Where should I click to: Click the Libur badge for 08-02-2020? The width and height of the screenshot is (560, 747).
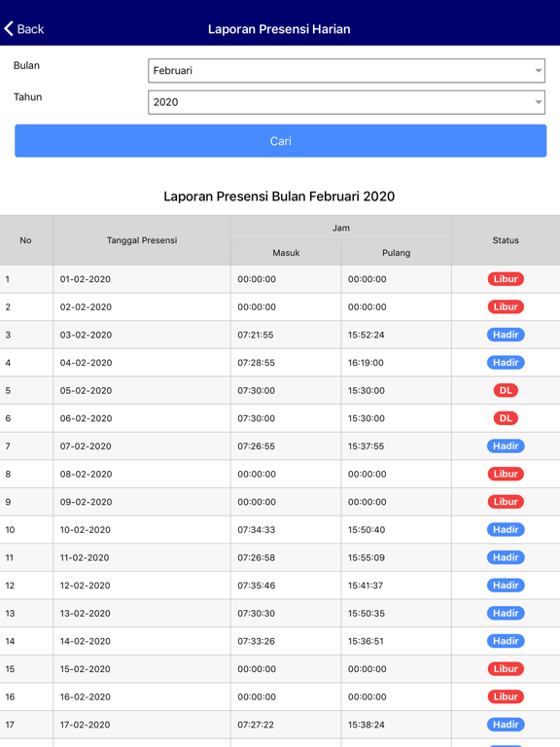[x=506, y=474]
